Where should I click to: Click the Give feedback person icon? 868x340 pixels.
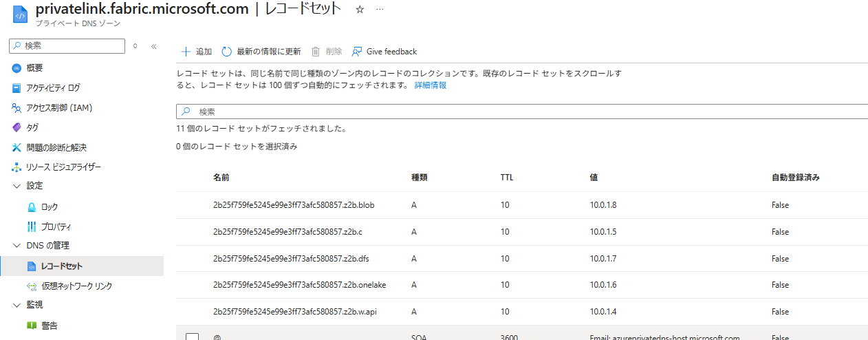click(356, 52)
